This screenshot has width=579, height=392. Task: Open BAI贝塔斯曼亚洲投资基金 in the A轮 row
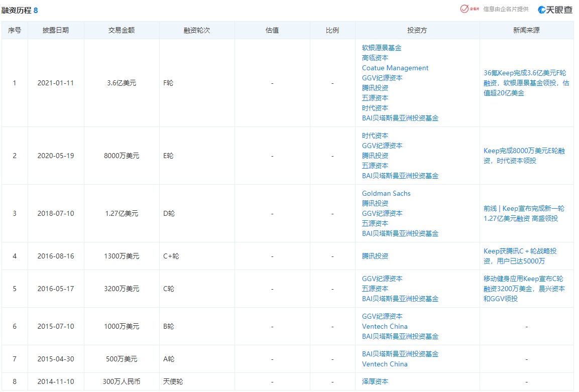[x=400, y=354]
